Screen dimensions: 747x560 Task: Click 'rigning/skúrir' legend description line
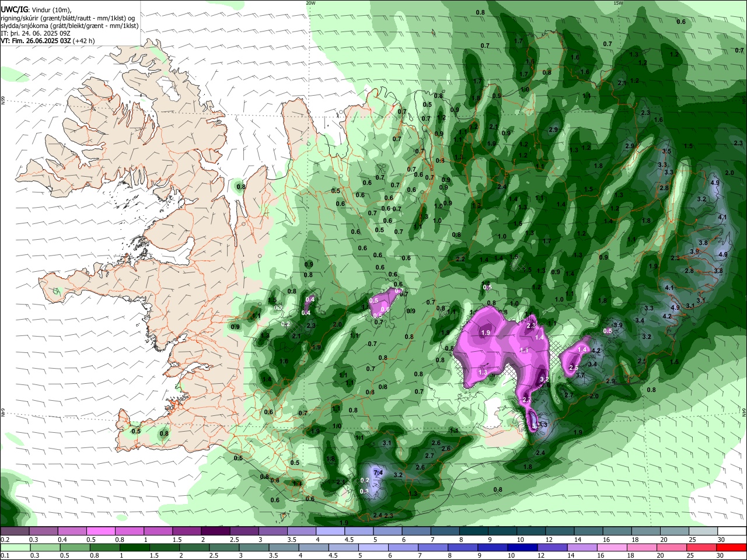(x=67, y=18)
